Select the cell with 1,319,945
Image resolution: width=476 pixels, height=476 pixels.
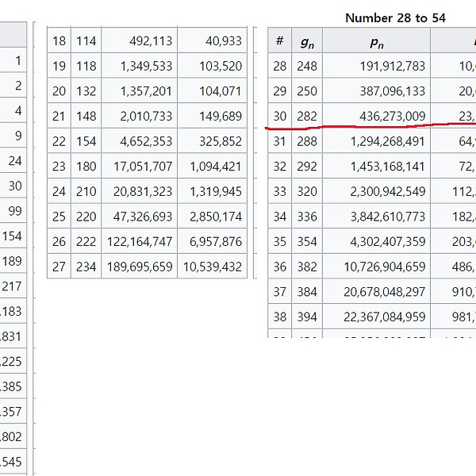pos(213,192)
